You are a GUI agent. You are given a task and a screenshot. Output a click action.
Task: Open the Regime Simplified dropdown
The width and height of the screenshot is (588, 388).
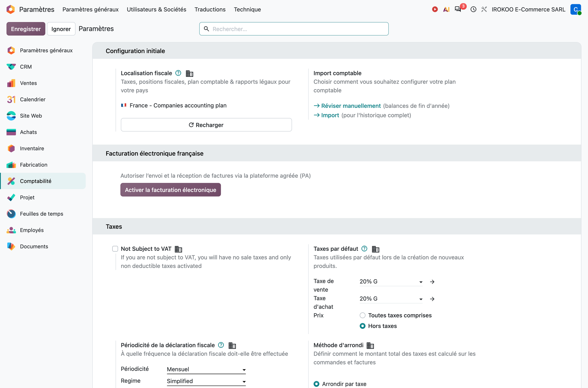click(206, 381)
